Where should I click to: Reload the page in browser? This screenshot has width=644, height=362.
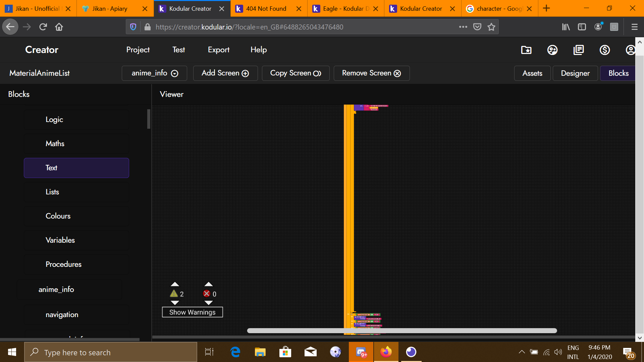pos(43,27)
